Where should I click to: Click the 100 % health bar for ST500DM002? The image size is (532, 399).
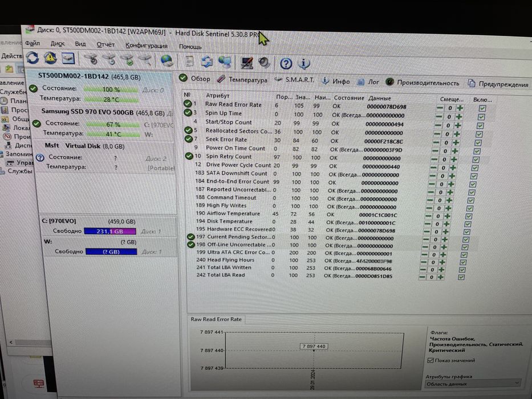coord(111,89)
